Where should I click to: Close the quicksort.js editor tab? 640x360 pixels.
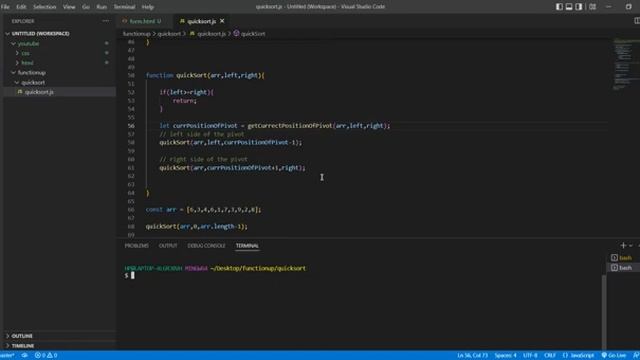coord(222,21)
